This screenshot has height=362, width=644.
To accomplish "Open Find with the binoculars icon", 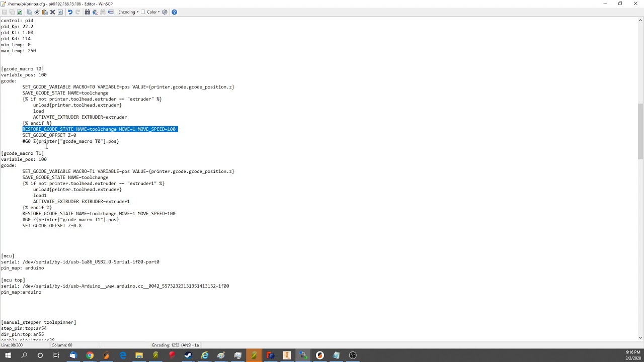I will (87, 12).
